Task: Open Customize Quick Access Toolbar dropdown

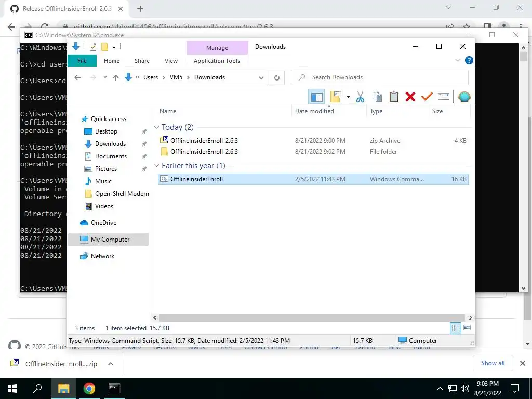Action: coord(114,47)
